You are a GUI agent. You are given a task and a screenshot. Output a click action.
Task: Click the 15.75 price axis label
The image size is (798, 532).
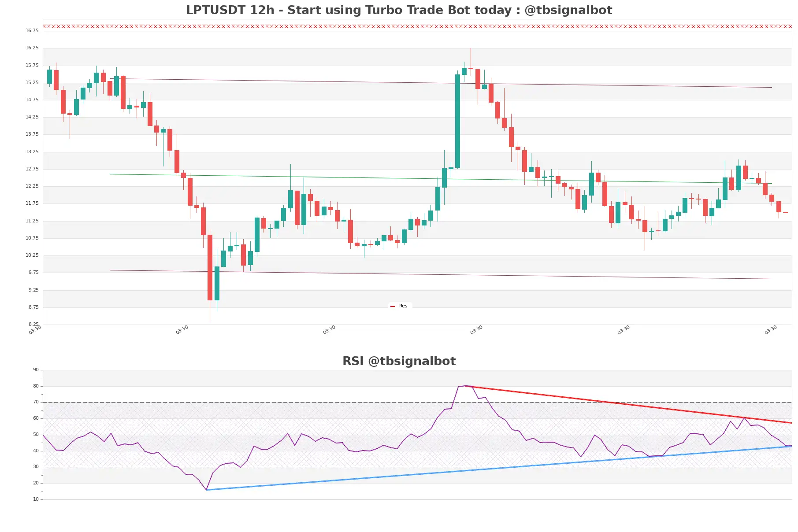click(32, 65)
